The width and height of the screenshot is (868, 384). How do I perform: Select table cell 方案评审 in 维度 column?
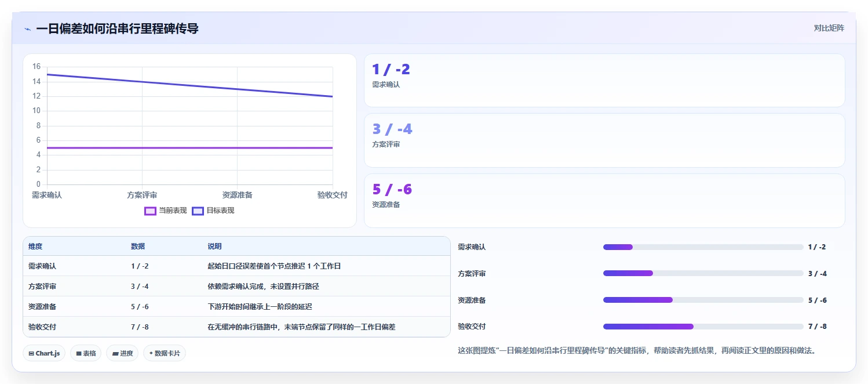tap(42, 287)
